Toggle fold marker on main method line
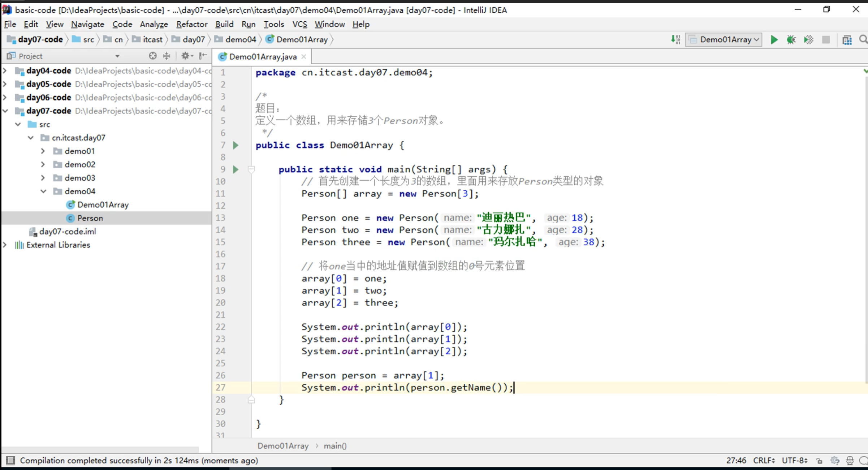The height and width of the screenshot is (470, 868). (251, 169)
